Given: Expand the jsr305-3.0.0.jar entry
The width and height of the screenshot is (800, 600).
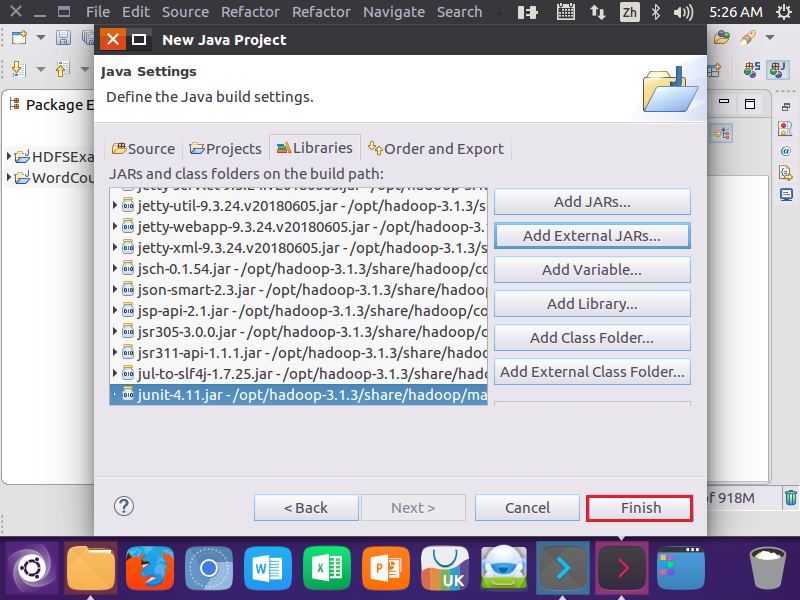Looking at the screenshot, I should [115, 332].
